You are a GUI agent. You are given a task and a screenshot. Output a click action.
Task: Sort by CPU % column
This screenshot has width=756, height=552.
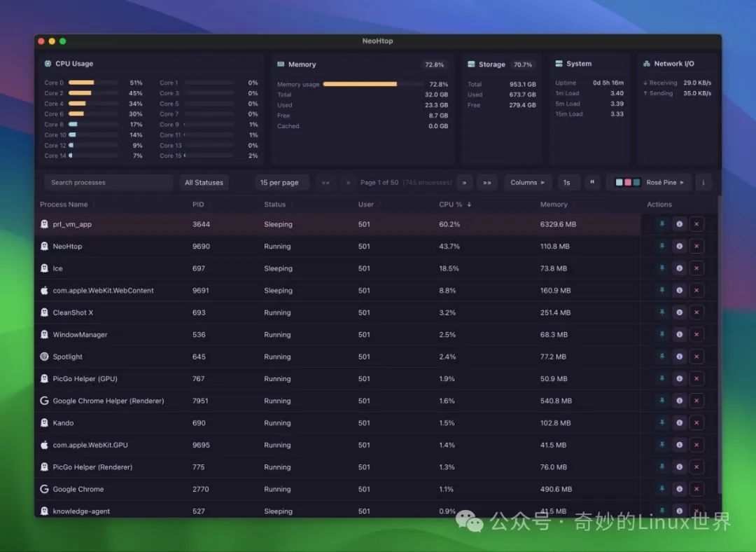[455, 205]
